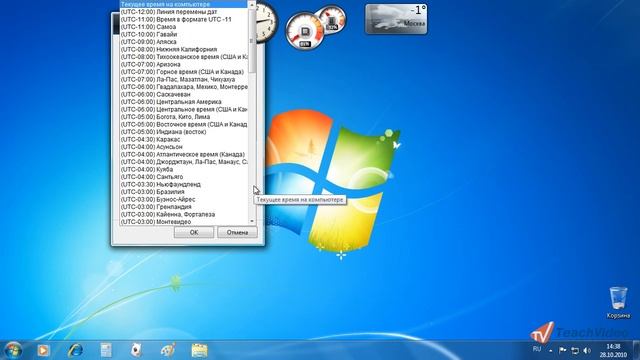This screenshot has height=360, width=640.
Task: Choose '(UTC-05:00) Богота, Кито, Лима'
Action: 184,117
